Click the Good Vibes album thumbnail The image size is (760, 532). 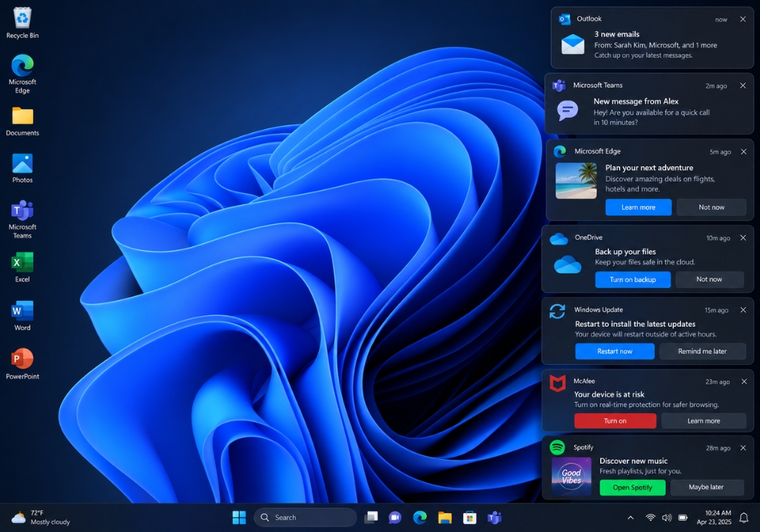click(x=572, y=477)
